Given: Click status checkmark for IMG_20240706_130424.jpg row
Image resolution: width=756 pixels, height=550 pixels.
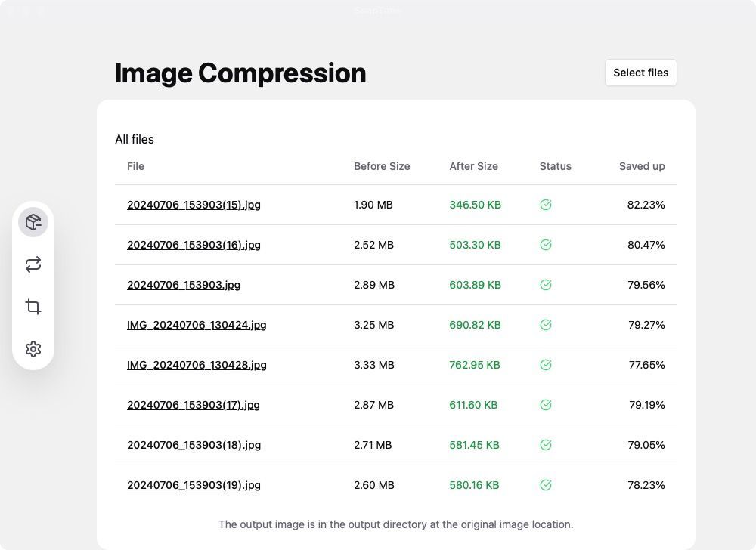Looking at the screenshot, I should 546,325.
